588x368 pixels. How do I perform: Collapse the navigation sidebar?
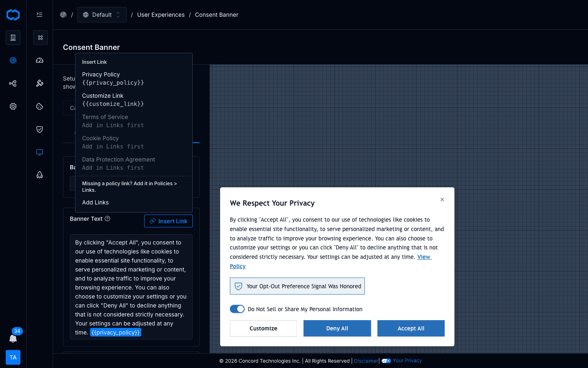(x=39, y=14)
